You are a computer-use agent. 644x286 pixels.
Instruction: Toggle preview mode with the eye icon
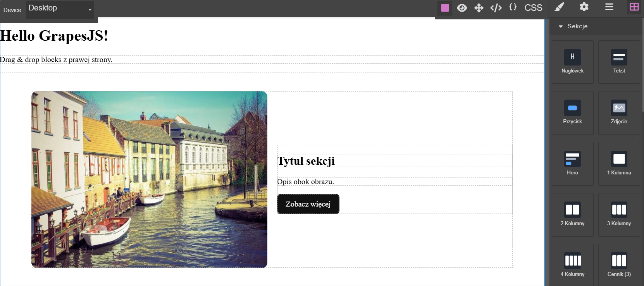click(x=462, y=8)
